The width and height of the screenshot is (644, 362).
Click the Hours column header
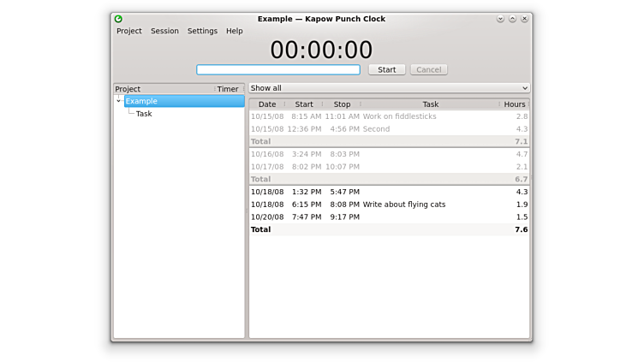point(514,104)
